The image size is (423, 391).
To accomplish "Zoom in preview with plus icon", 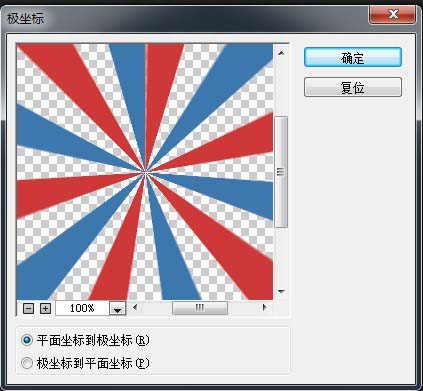I will (x=45, y=308).
